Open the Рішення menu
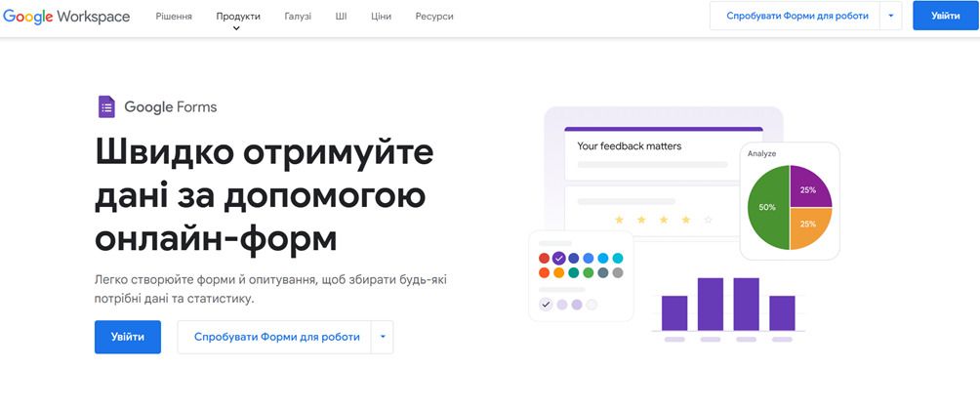Viewport: 980px width, 409px height. (x=174, y=17)
